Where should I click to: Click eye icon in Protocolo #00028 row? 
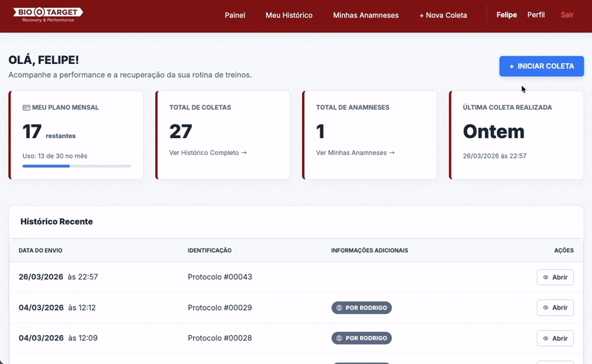tap(546, 339)
